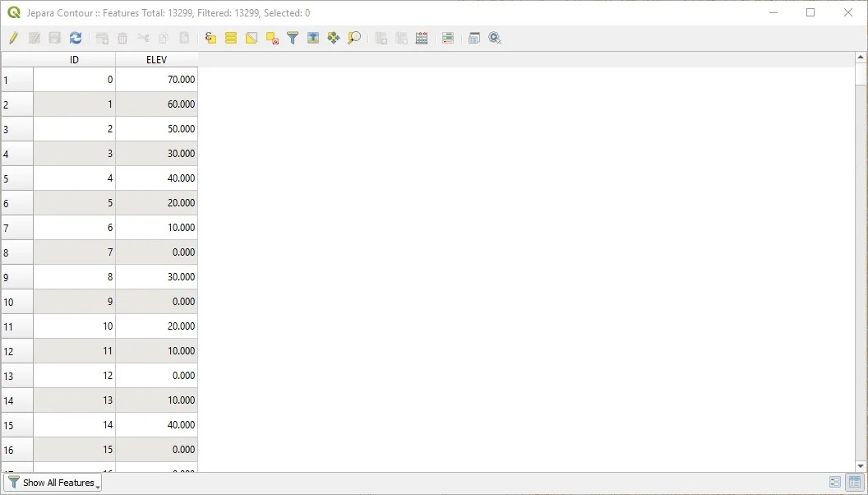Open the filter form with the funnel icon

click(x=292, y=37)
